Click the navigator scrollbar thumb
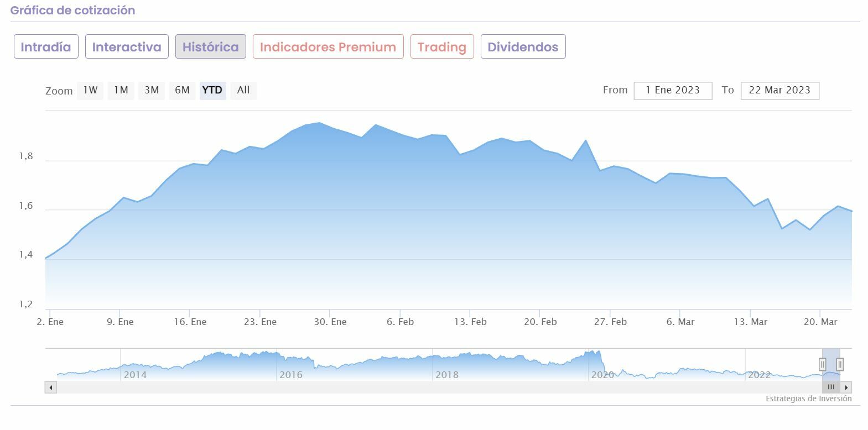The image size is (868, 430). [x=831, y=387]
